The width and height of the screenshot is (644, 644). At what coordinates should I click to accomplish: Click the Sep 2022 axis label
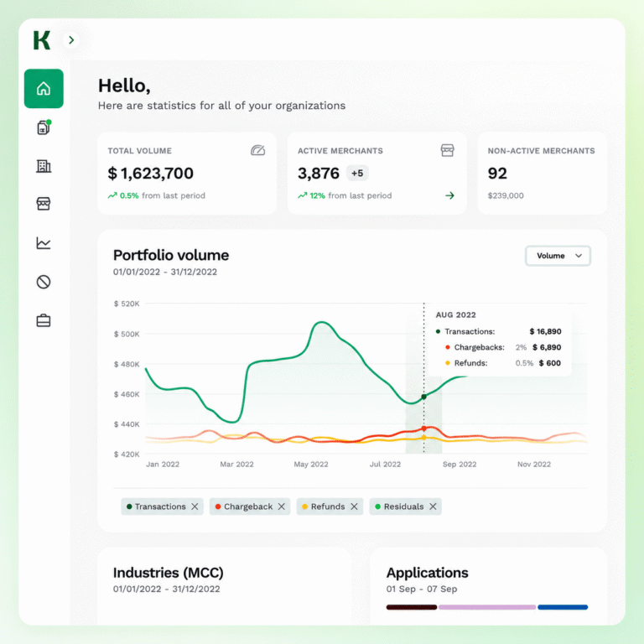(460, 464)
